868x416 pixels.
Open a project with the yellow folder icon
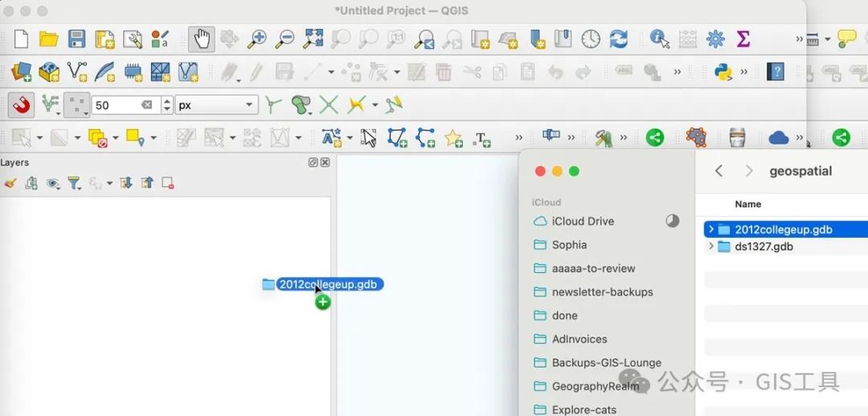49,39
